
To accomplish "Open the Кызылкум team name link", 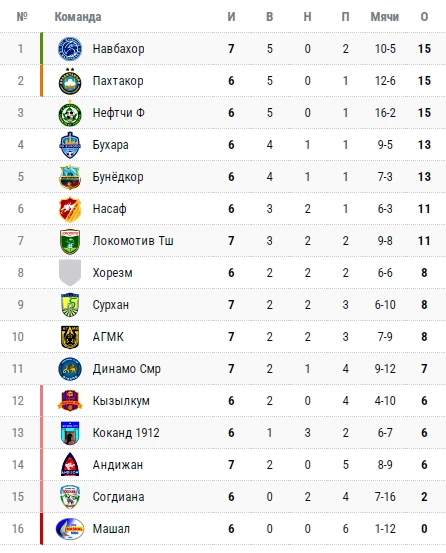I will click(121, 401).
